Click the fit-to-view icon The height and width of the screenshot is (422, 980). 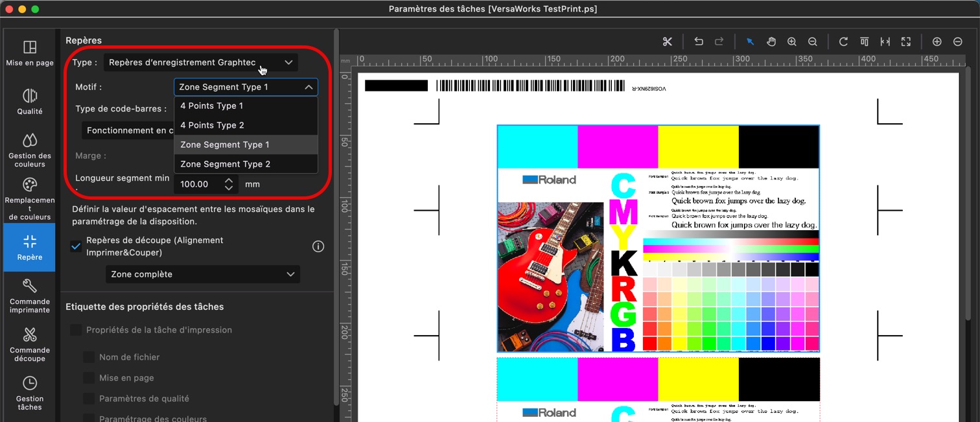pos(906,41)
